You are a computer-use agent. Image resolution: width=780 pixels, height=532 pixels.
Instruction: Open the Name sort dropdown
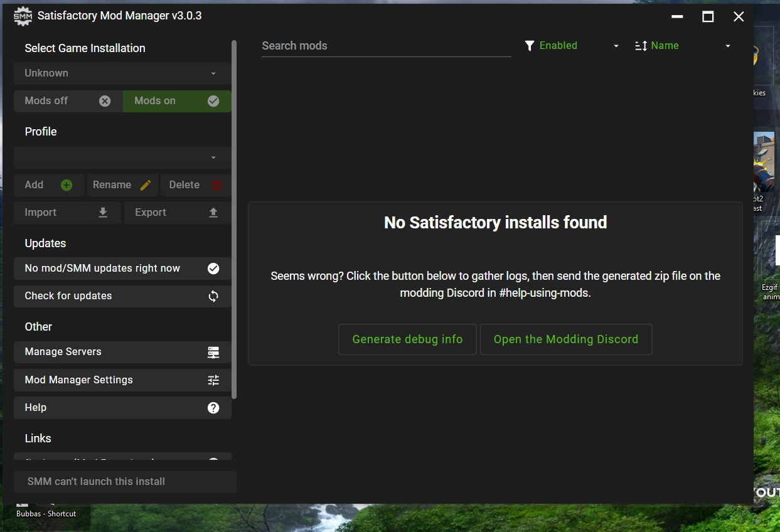pos(683,46)
